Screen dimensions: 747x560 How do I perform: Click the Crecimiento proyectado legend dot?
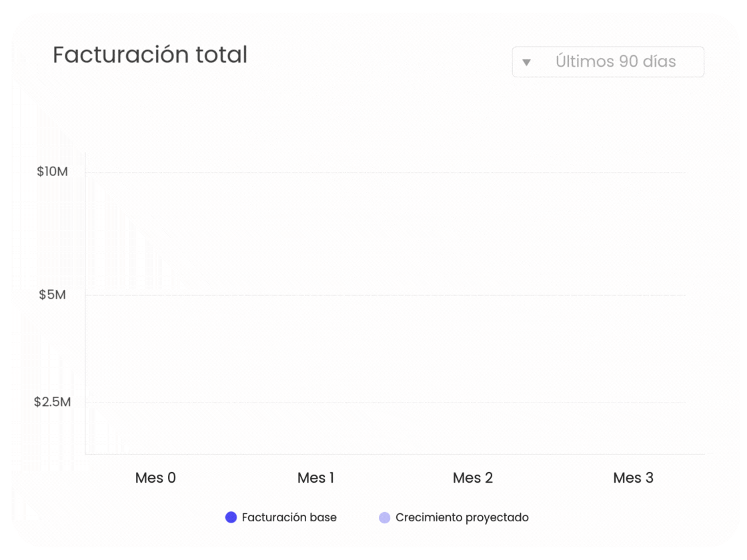384,517
